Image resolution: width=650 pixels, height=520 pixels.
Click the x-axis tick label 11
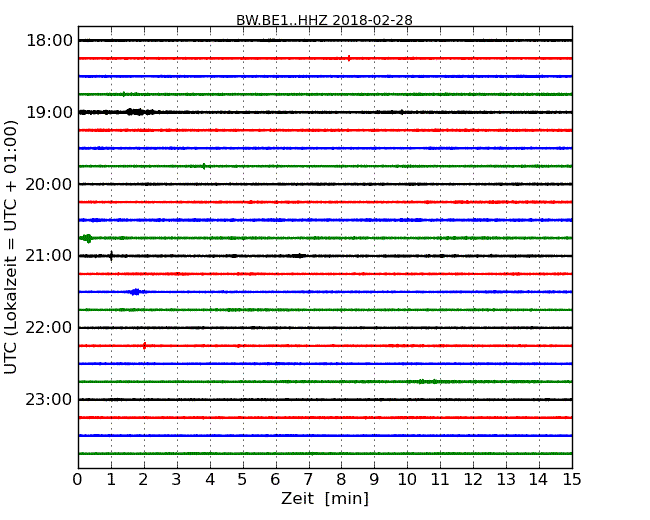pyautogui.click(x=440, y=479)
